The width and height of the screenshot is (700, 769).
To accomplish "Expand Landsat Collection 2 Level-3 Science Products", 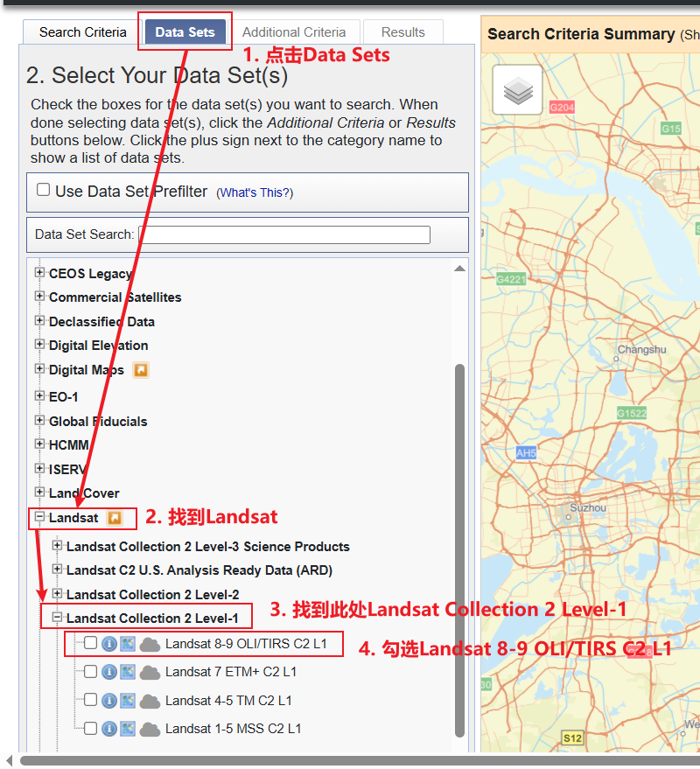I will (58, 545).
